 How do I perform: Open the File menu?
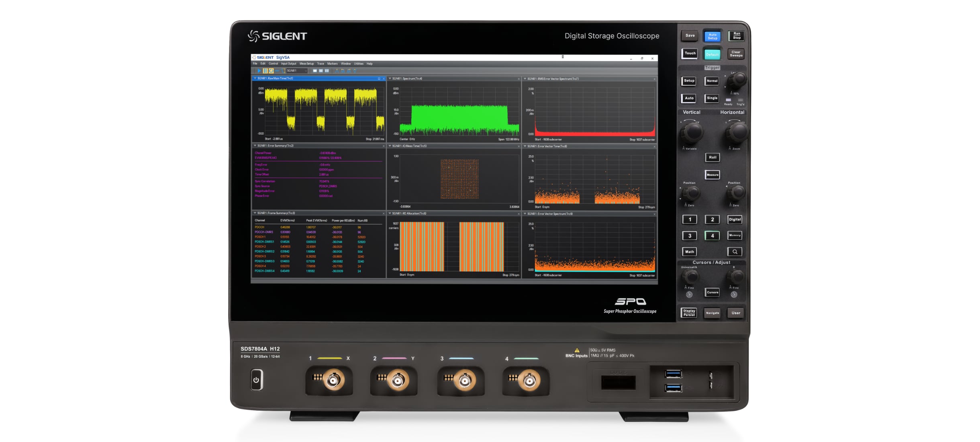255,63
